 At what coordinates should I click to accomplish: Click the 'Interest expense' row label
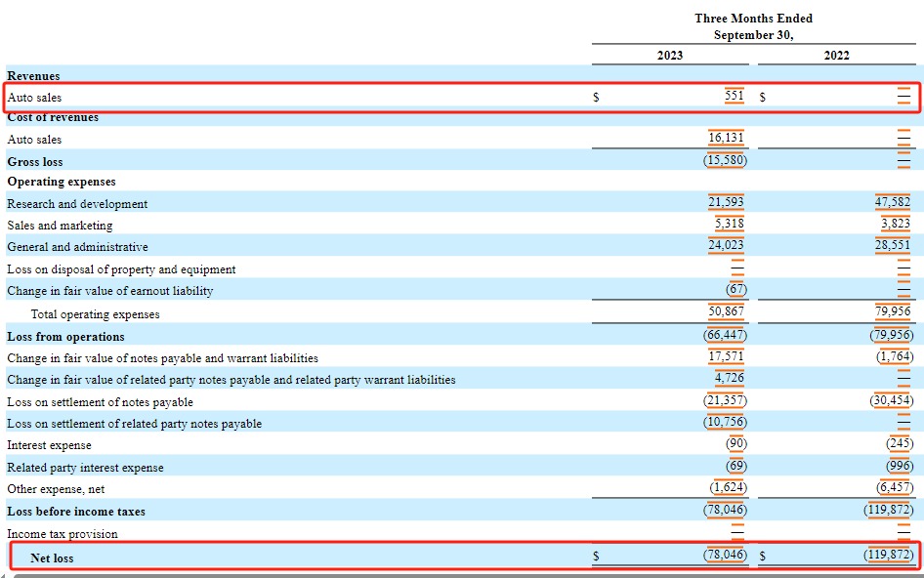pyautogui.click(x=49, y=445)
